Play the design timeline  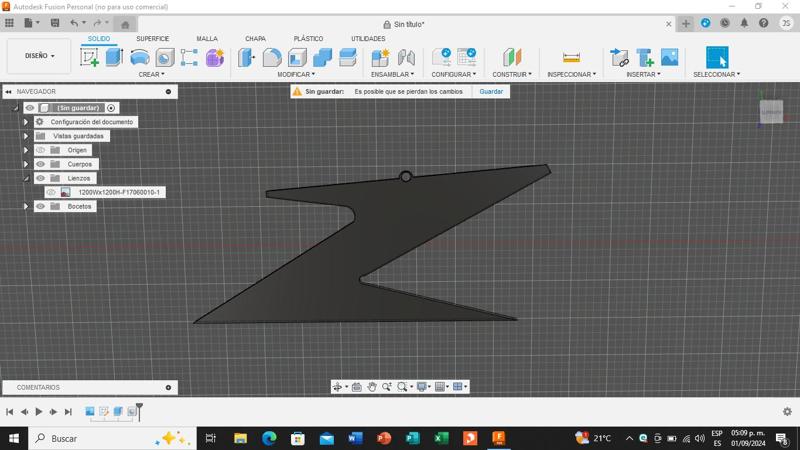(39, 412)
